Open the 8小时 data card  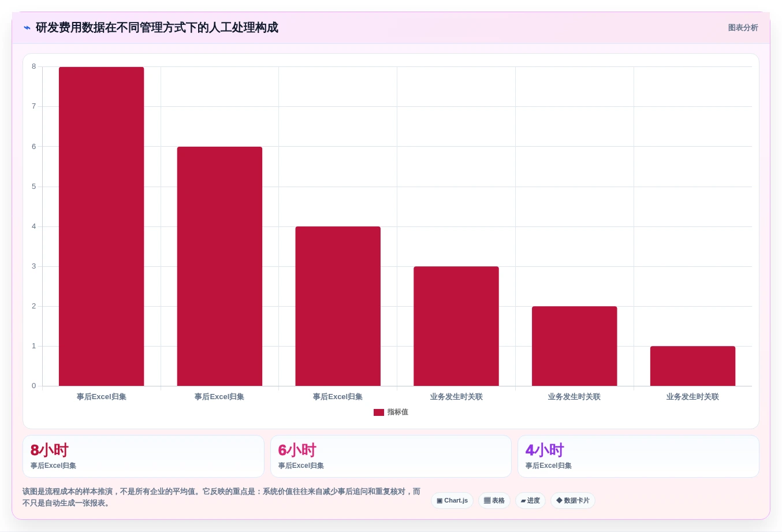pos(143,456)
